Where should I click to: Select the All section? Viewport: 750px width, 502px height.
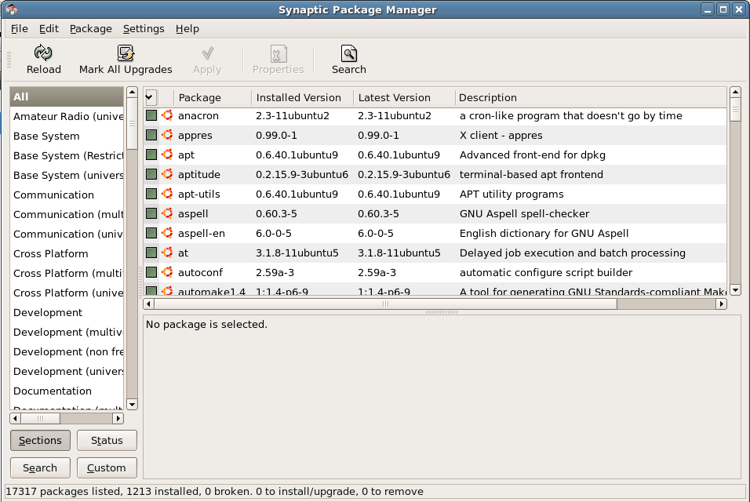66,97
